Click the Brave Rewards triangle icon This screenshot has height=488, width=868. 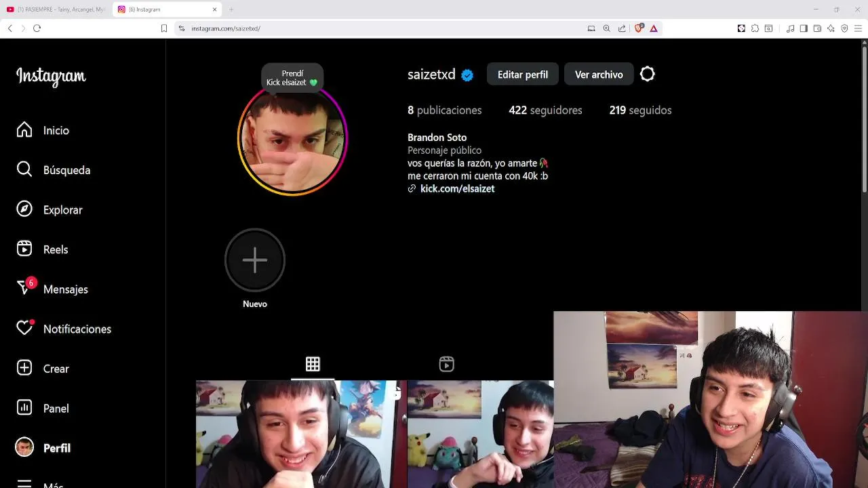(654, 28)
